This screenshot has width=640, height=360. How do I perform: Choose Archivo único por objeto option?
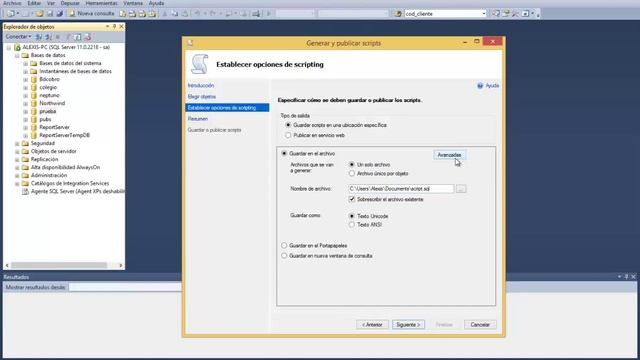(352, 173)
